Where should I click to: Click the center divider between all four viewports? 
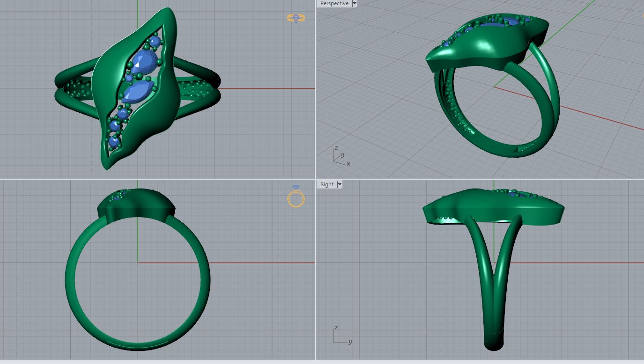point(316,179)
